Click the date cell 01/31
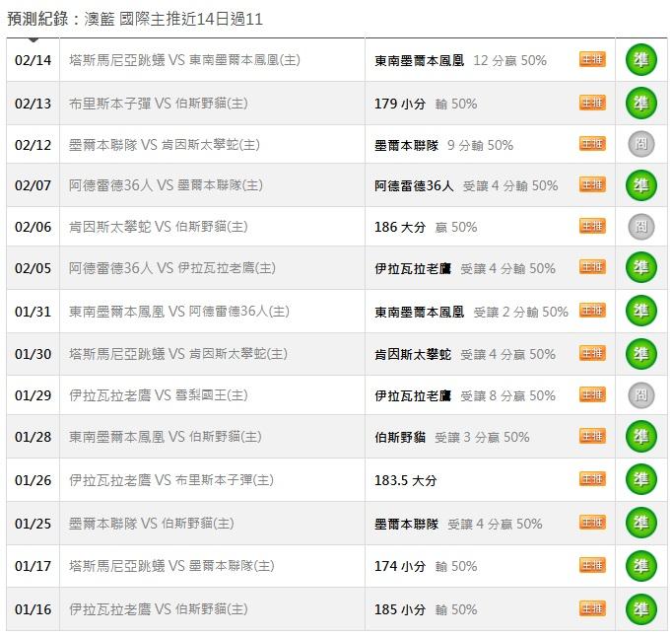The width and height of the screenshot is (672, 636). [33, 312]
